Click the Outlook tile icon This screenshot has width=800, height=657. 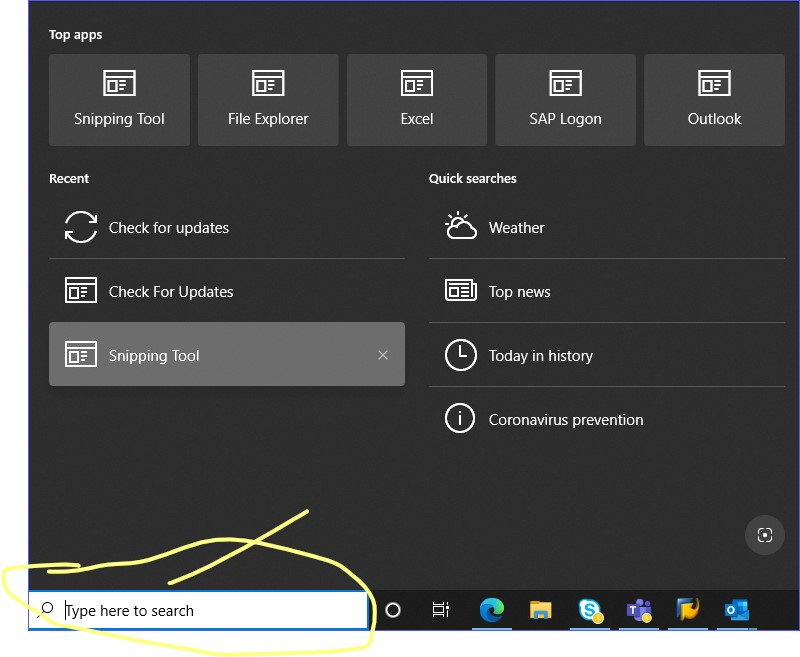(x=714, y=83)
